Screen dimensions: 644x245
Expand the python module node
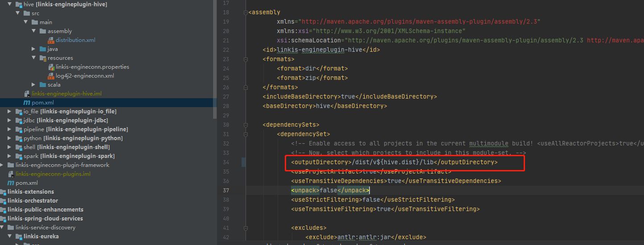(x=9, y=138)
